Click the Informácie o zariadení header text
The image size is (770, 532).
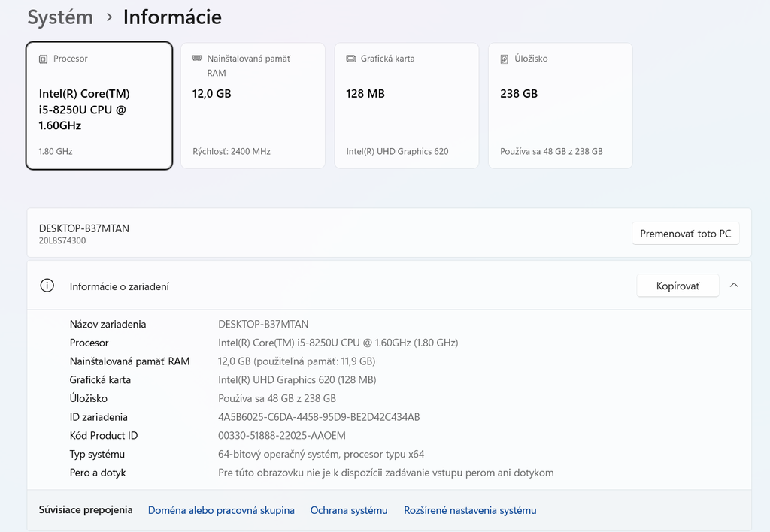click(x=120, y=286)
